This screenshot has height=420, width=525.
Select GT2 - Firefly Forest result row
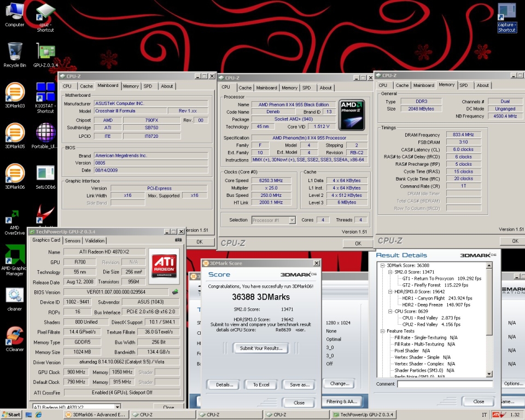click(435, 285)
